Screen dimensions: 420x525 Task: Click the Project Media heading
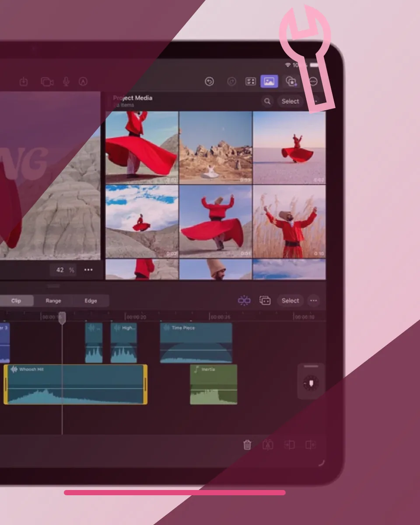133,98
